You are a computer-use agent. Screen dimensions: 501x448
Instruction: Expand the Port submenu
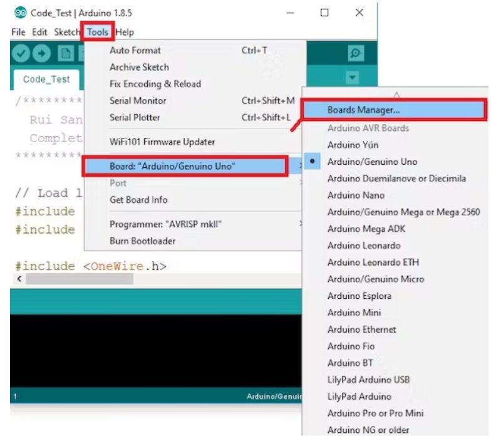[193, 183]
